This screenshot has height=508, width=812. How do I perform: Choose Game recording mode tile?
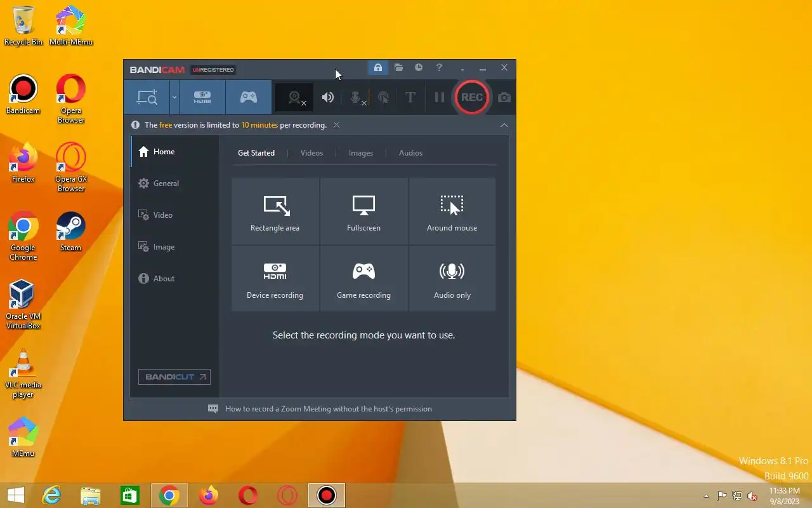364,279
